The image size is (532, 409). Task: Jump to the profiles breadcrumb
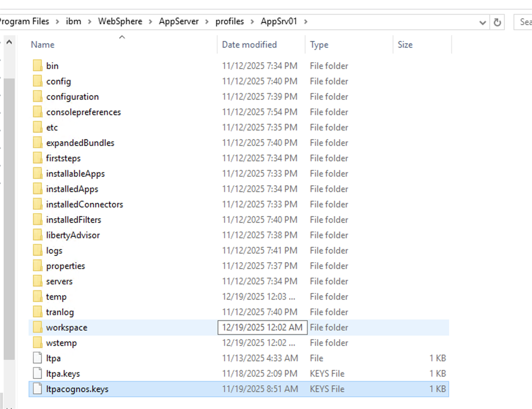pyautogui.click(x=230, y=21)
